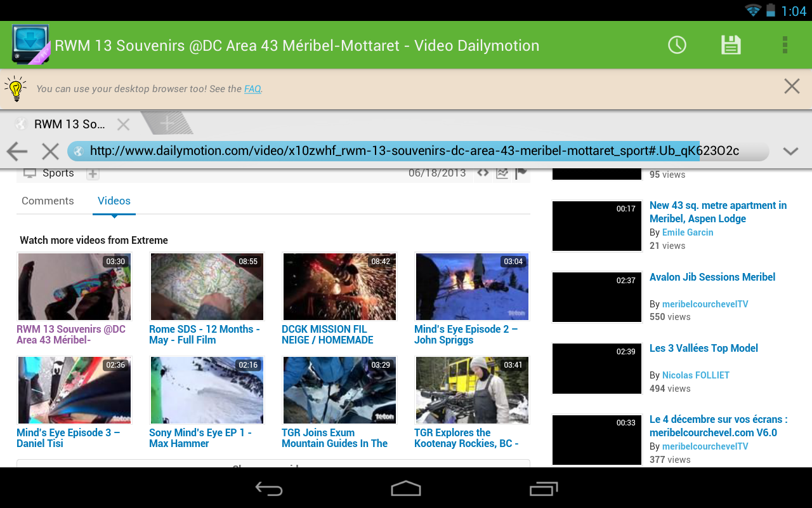
Task: Open Les 3 Vallées Top Model link
Action: point(704,348)
